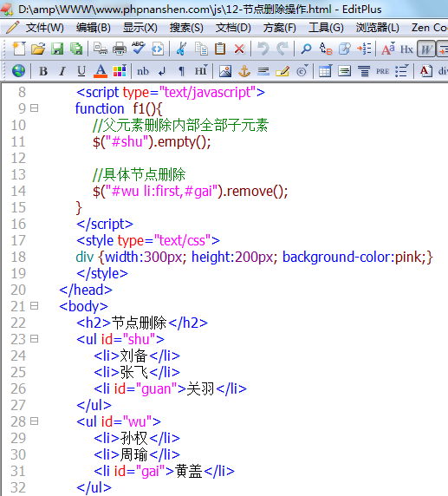Click the Save All icon

(x=76, y=49)
